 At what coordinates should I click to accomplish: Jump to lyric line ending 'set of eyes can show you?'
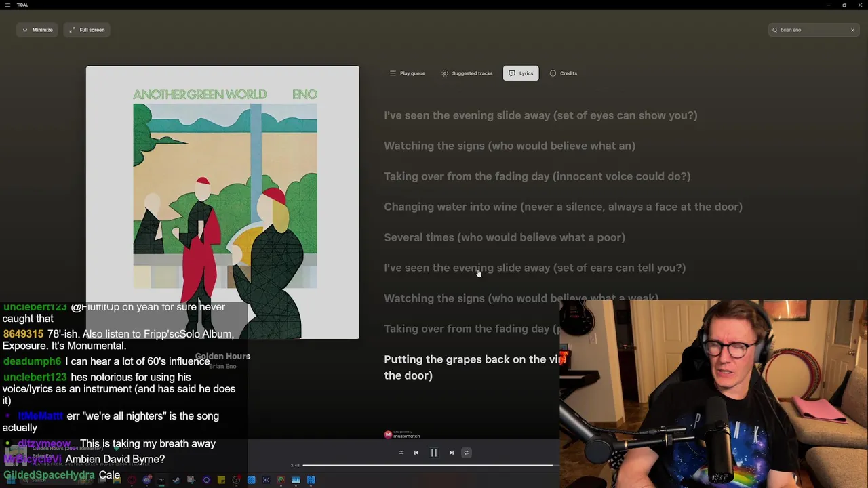tap(540, 115)
